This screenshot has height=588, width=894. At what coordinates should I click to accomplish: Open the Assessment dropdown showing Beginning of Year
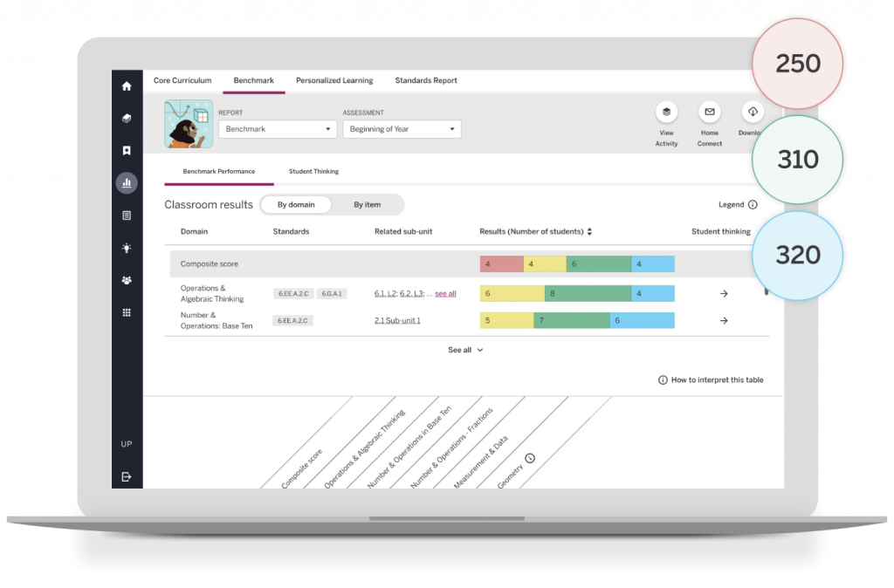[x=402, y=129]
